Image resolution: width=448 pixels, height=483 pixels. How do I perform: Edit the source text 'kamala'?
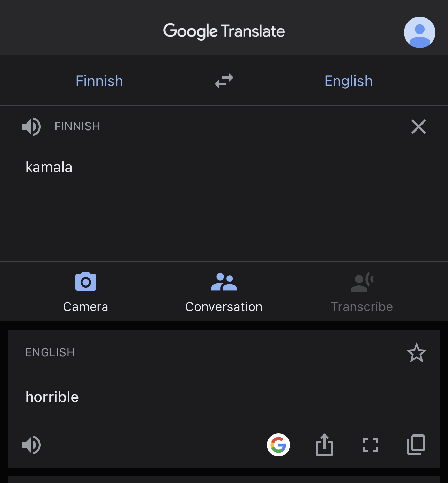click(49, 167)
